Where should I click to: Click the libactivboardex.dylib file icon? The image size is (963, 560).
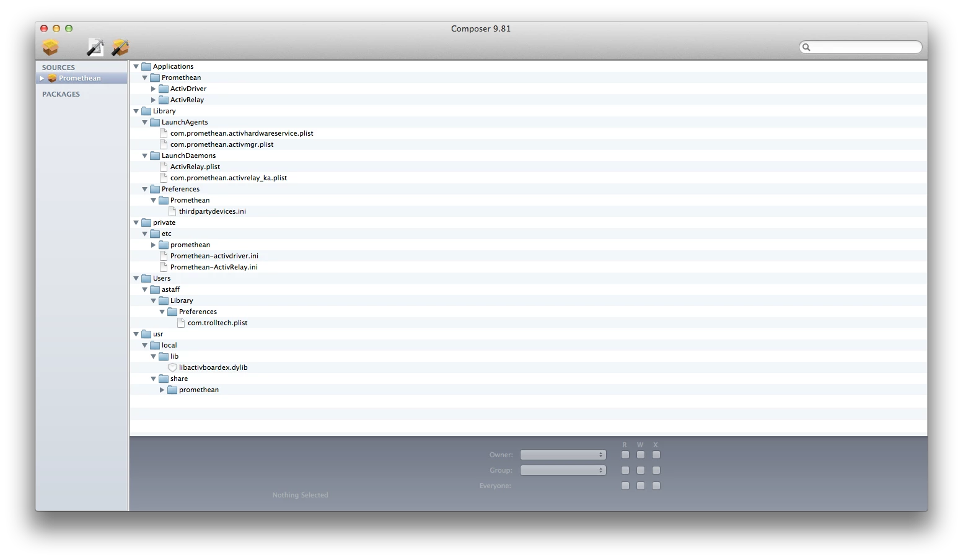point(172,367)
